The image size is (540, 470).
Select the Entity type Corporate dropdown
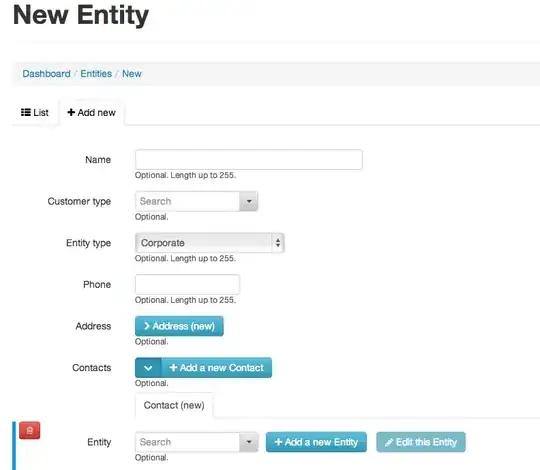coord(210,243)
